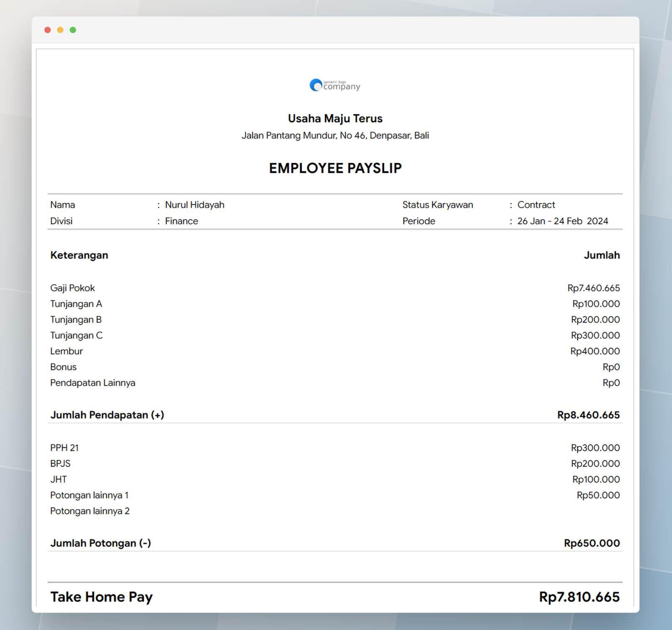The width and height of the screenshot is (672, 630).
Task: Select employee name Nurul Hidayah
Action: click(195, 205)
